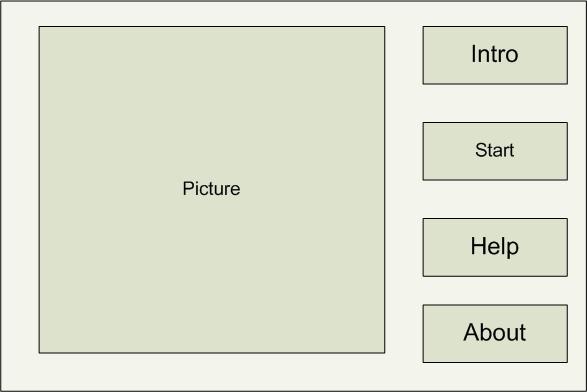The height and width of the screenshot is (392, 587).
Task: Choose the last menu box, About
Action: [495, 334]
